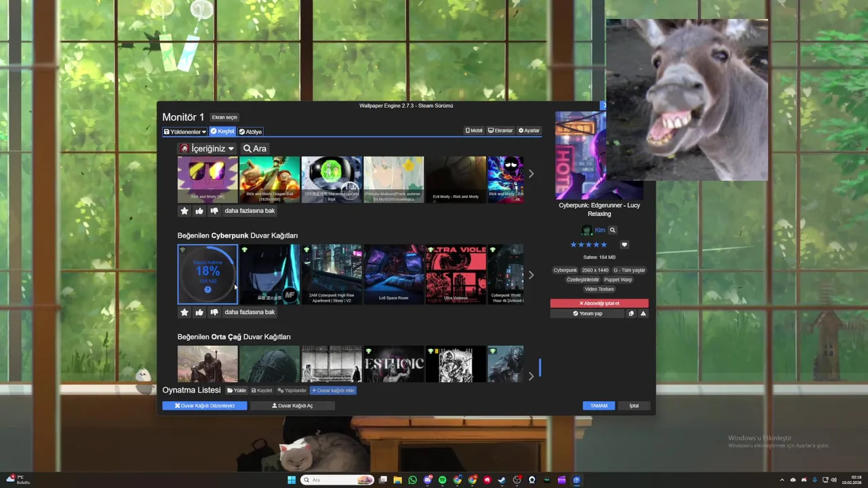
Task: Click Duvar Kağıdı Aç button
Action: point(292,405)
